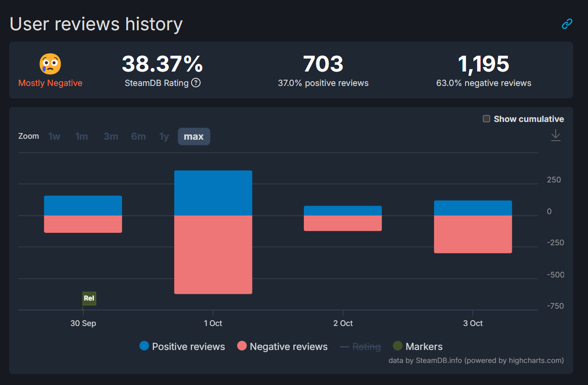Select the 1y zoom range option
This screenshot has width=588, height=385.
click(x=164, y=136)
